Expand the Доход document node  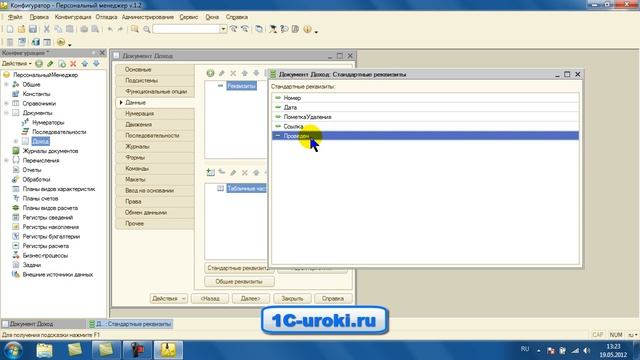click(x=16, y=141)
